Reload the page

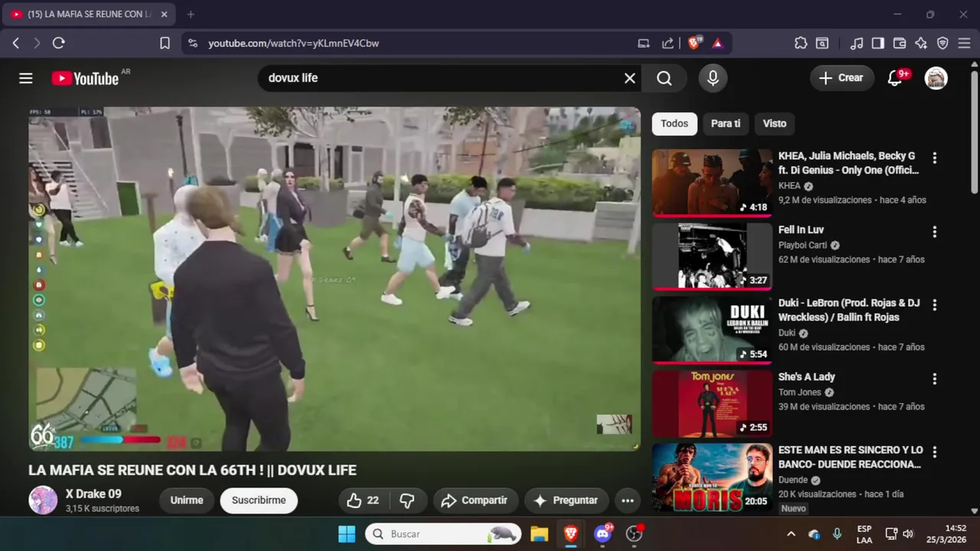point(59,43)
